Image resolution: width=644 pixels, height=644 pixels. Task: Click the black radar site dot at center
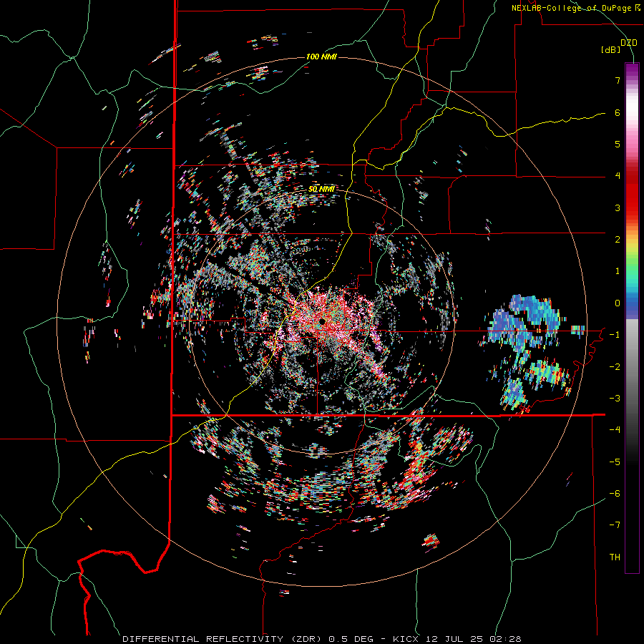click(323, 321)
